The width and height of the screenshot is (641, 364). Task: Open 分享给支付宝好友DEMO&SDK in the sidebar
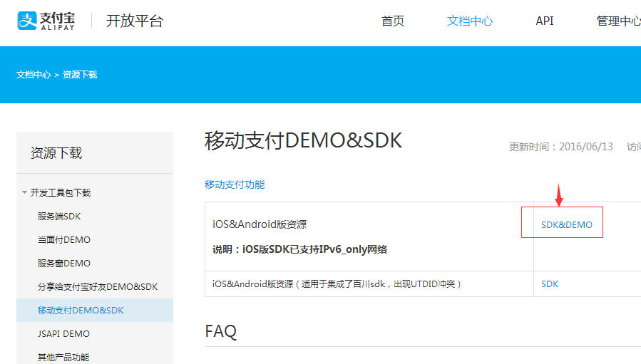(98, 287)
